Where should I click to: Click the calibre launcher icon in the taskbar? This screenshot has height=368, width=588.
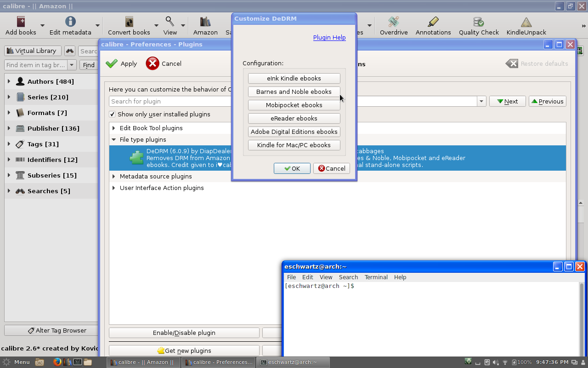67,362
